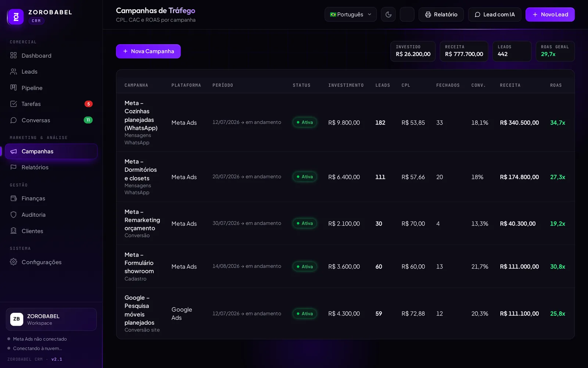Open Meta – Dormitórios e closets campaign
The height and width of the screenshot is (368, 588).
coord(141,170)
